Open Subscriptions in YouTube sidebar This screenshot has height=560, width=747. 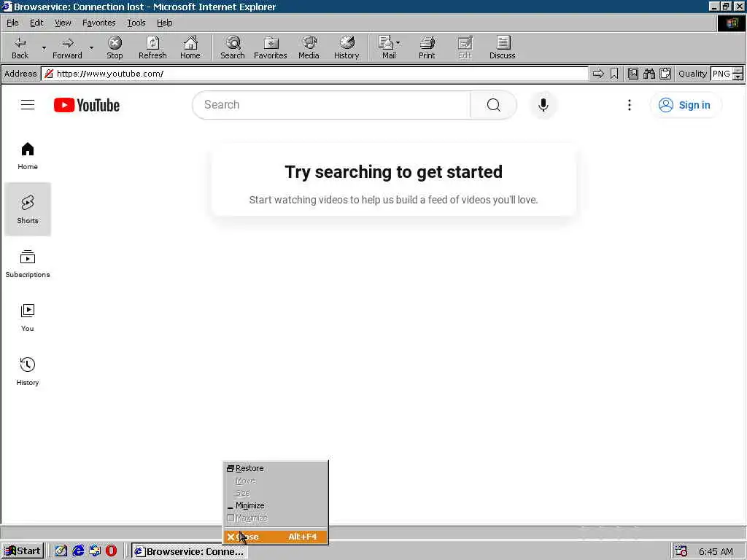click(x=28, y=263)
